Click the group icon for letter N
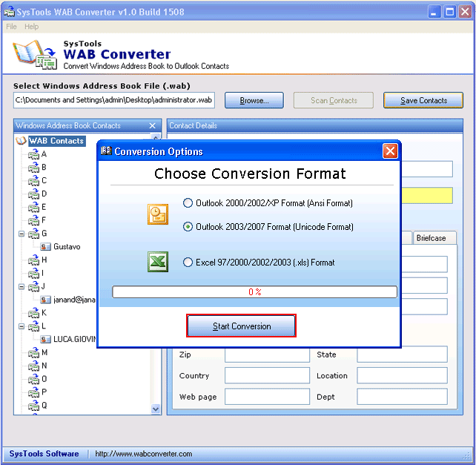The height and width of the screenshot is (465, 476). pos(33,366)
